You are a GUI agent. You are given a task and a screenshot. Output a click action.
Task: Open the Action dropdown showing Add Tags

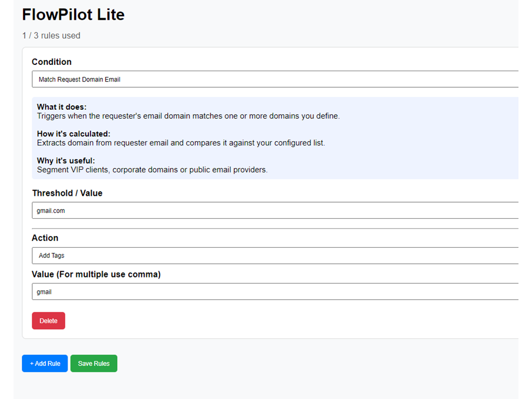coord(274,255)
